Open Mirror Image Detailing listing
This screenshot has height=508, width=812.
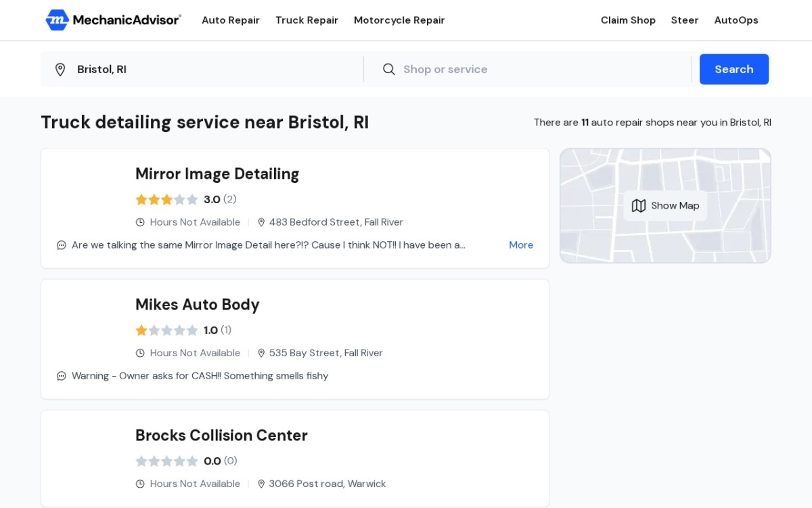tap(217, 174)
